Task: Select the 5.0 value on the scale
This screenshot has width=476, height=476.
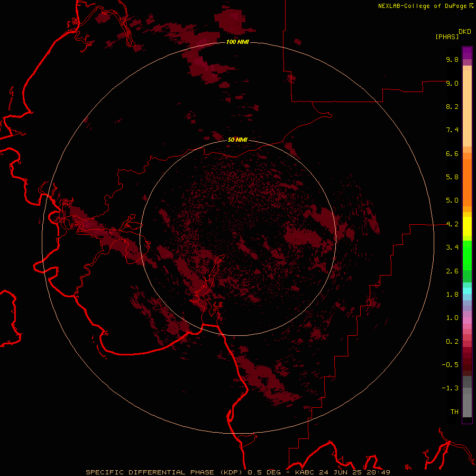Action: [452, 200]
